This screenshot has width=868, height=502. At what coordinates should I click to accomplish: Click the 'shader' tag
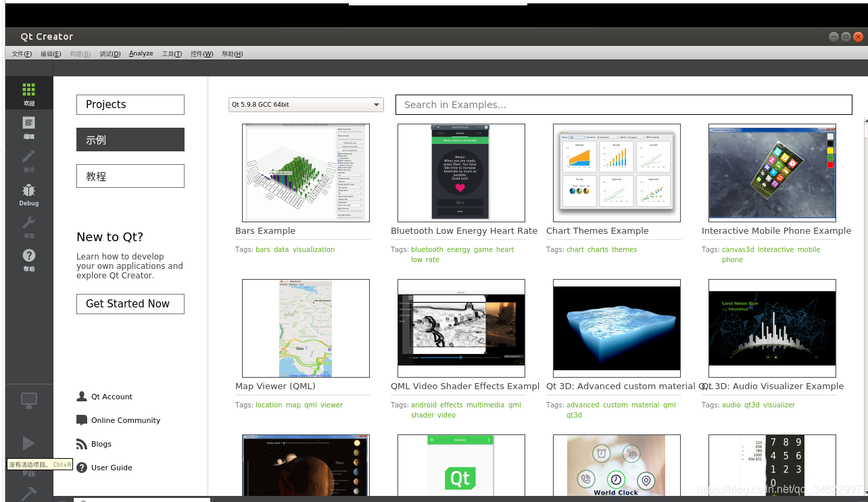423,416
